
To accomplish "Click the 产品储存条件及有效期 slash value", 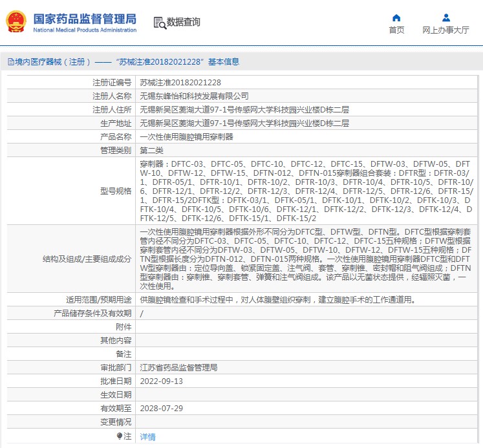I will coord(142,314).
